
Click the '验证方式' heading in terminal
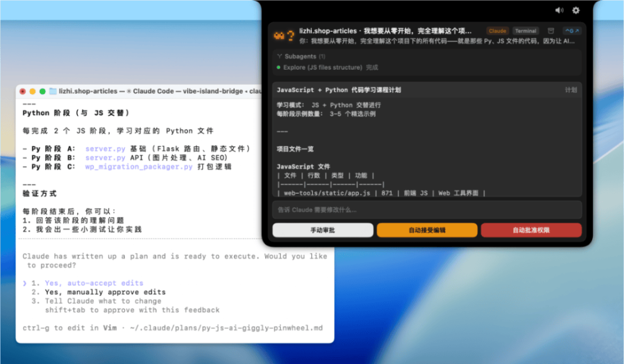(x=39, y=193)
